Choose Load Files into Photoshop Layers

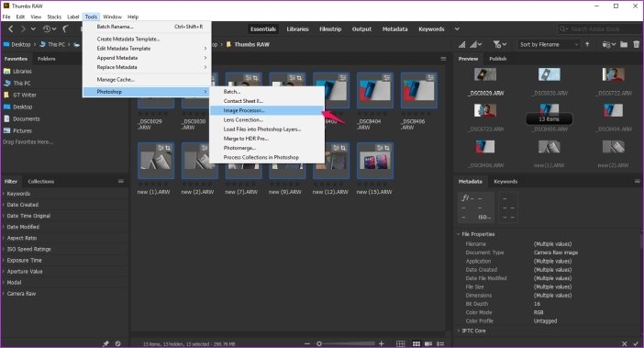(x=267, y=129)
